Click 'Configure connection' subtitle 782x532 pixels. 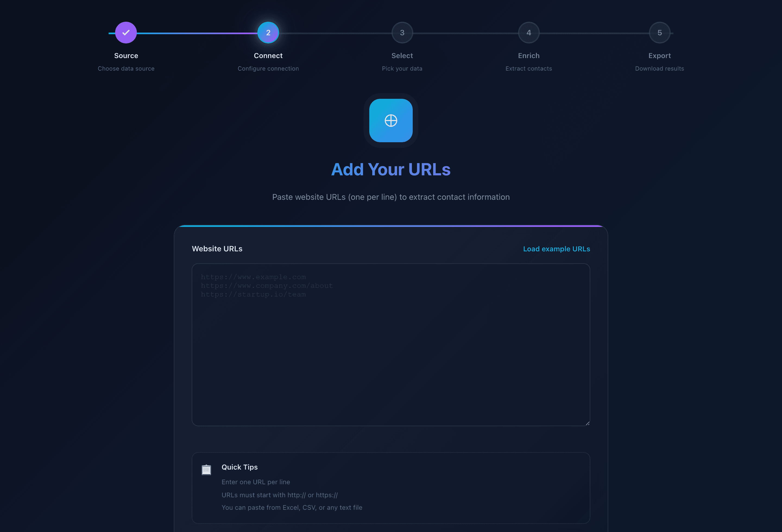pyautogui.click(x=268, y=69)
